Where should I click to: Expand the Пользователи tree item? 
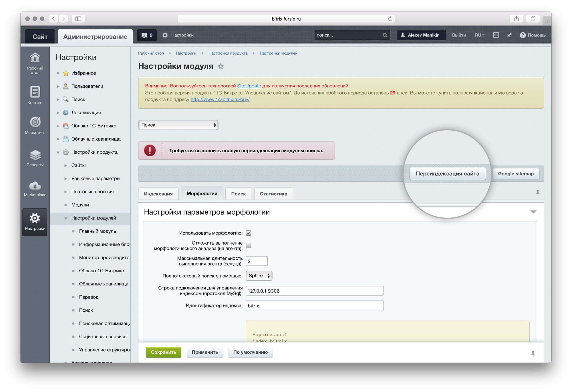[58, 86]
